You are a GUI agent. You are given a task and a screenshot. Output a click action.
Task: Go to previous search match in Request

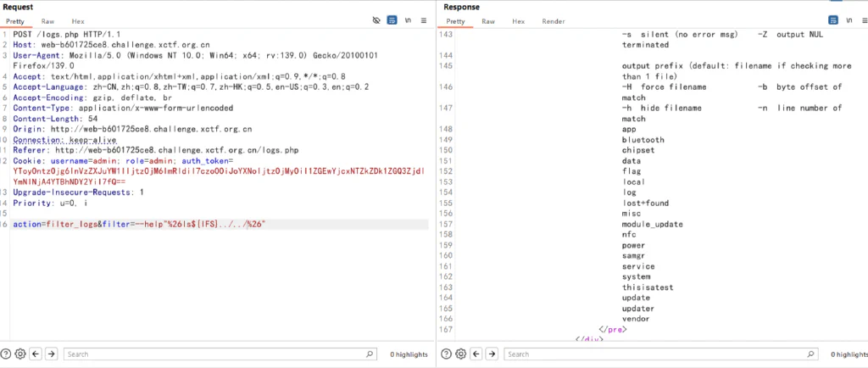(36, 354)
